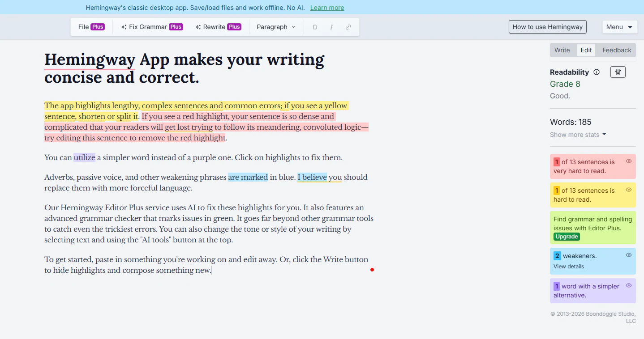
Task: Click the Plus badge next to File
Action: coord(98,27)
